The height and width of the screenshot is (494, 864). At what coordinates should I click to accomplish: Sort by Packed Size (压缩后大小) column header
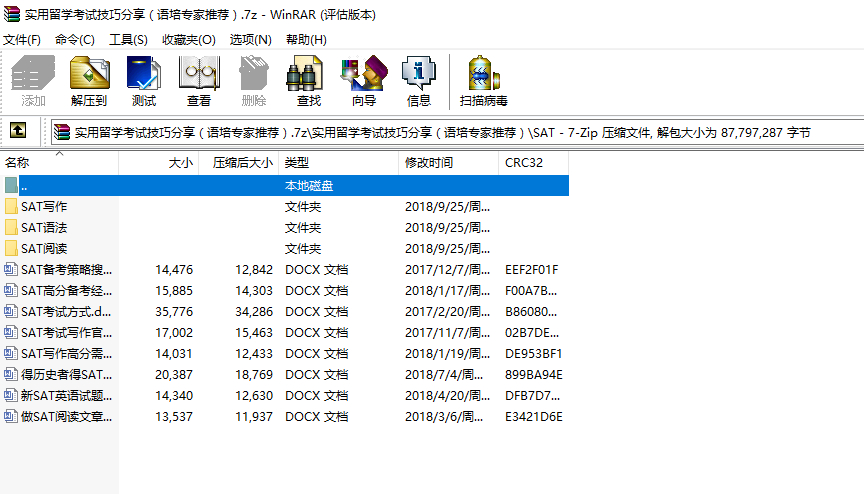point(238,162)
